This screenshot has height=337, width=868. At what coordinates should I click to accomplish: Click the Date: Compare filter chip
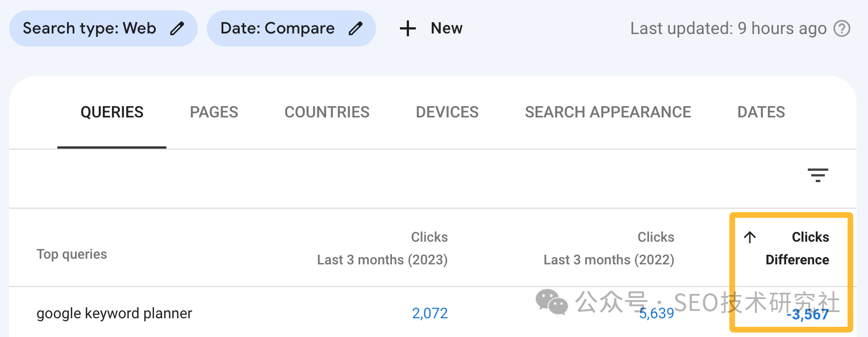click(291, 28)
